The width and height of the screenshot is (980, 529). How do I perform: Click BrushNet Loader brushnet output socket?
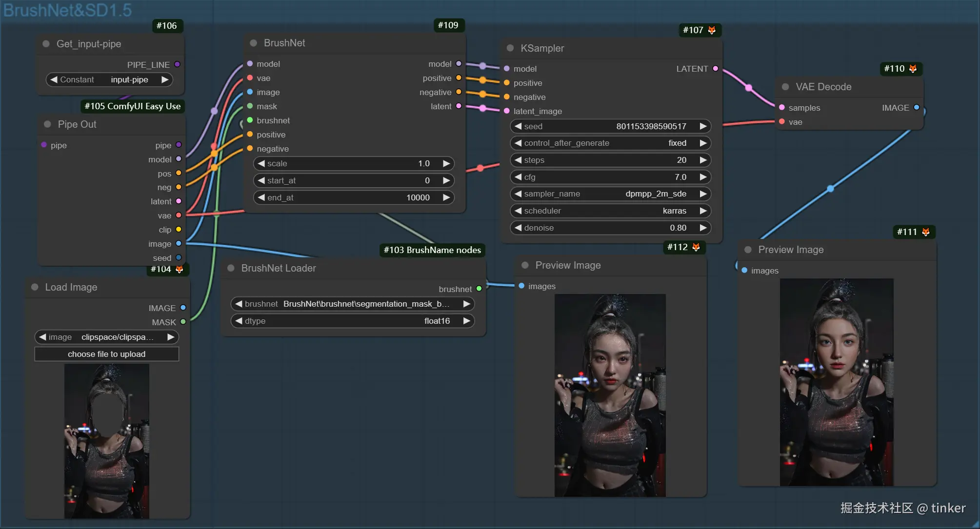point(479,289)
